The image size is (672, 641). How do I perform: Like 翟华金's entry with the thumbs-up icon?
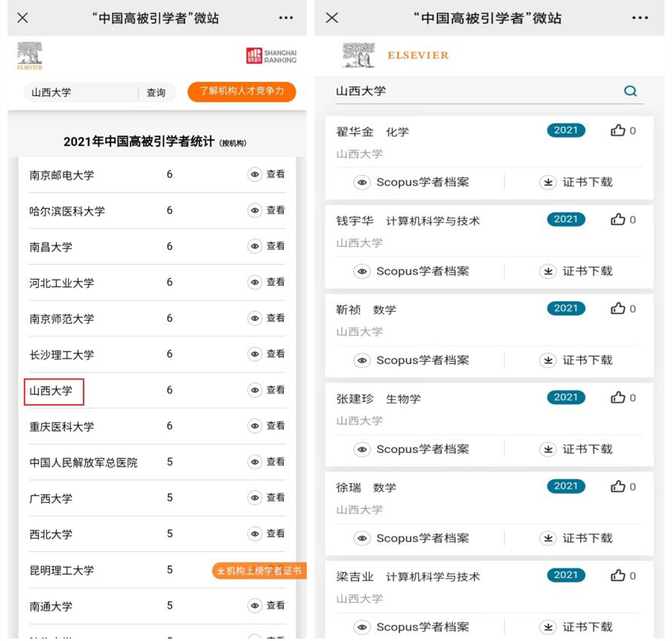pyautogui.click(x=617, y=131)
